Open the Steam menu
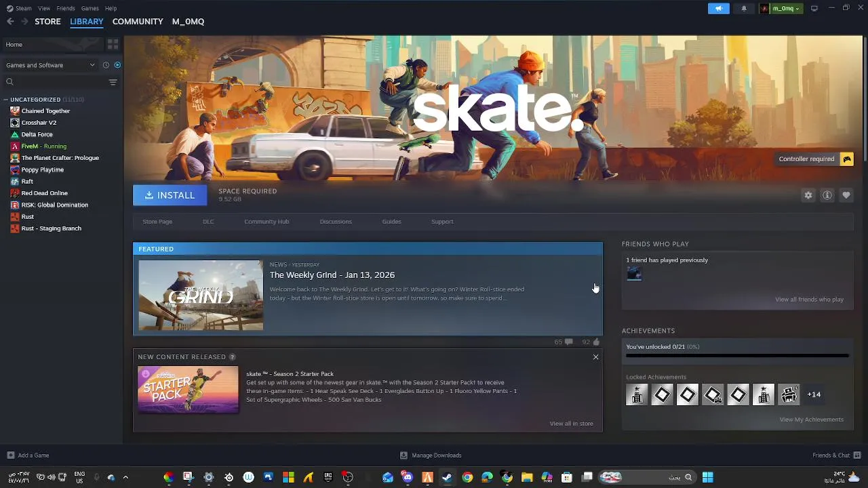 coord(19,8)
